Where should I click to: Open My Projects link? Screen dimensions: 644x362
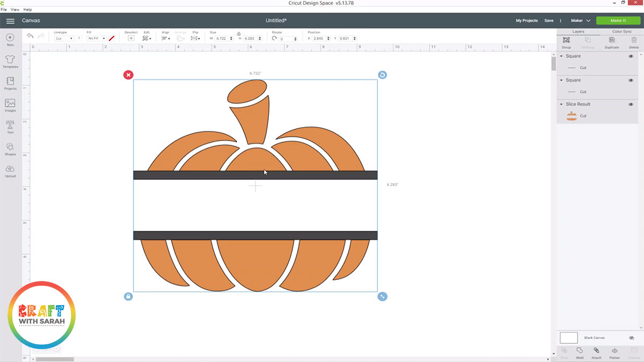click(526, 20)
